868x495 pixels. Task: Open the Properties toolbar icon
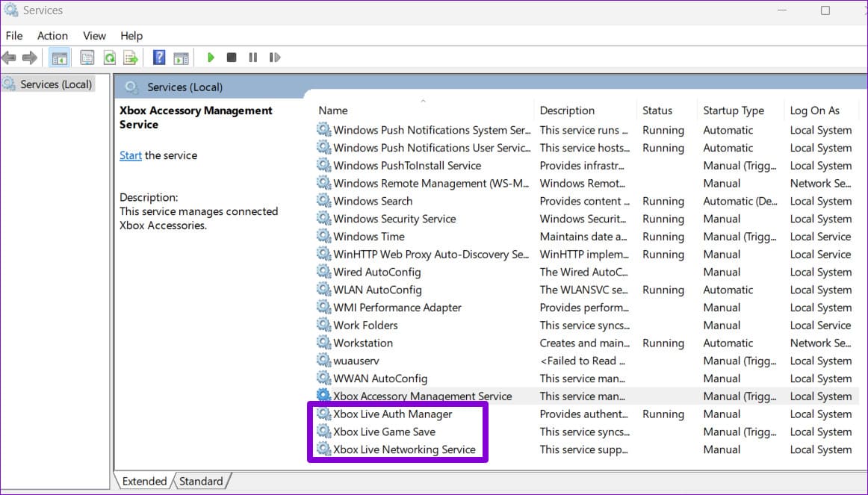point(87,57)
